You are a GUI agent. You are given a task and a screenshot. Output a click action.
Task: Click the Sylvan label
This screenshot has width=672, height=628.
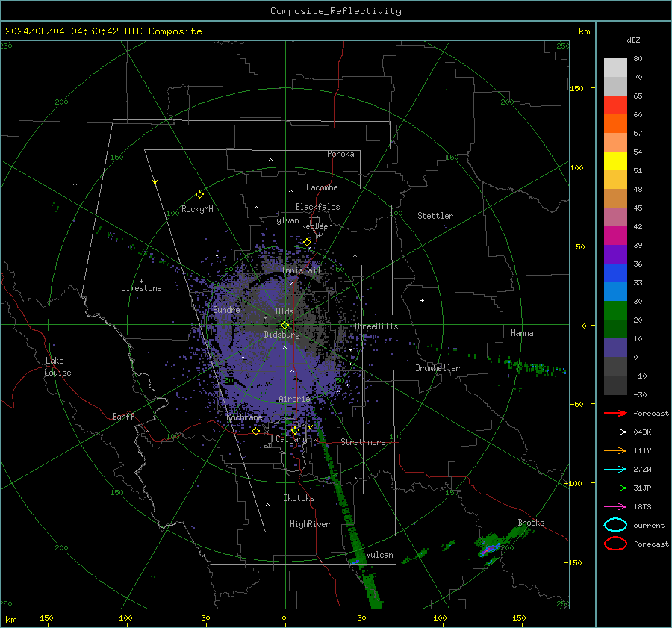point(285,220)
